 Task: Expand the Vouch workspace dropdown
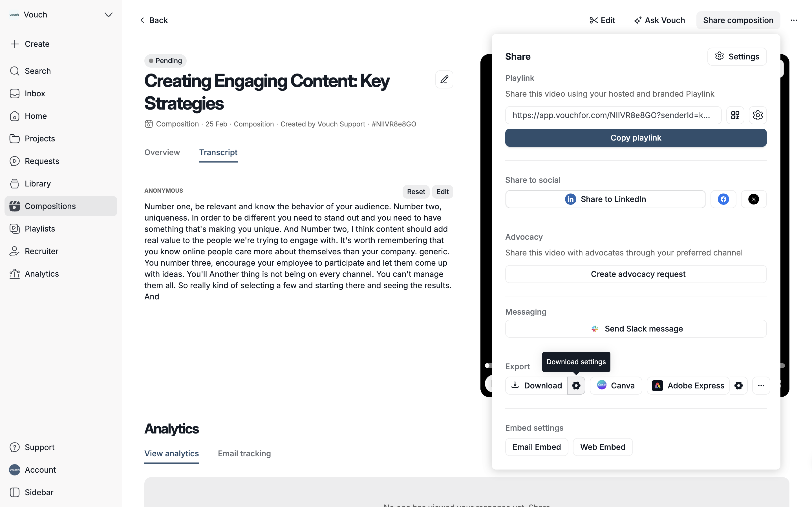pos(108,15)
